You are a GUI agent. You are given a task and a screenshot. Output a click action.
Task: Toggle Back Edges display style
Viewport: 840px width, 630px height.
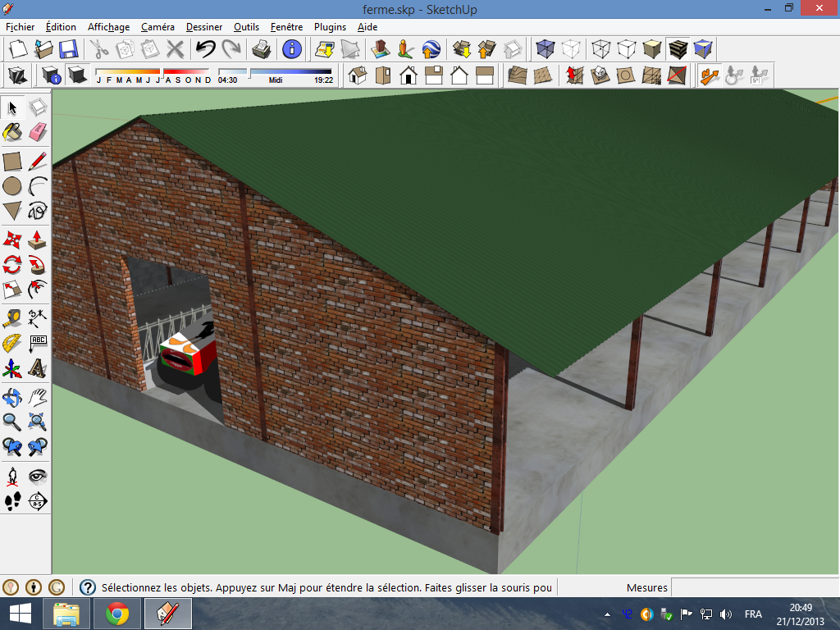pyautogui.click(x=571, y=49)
